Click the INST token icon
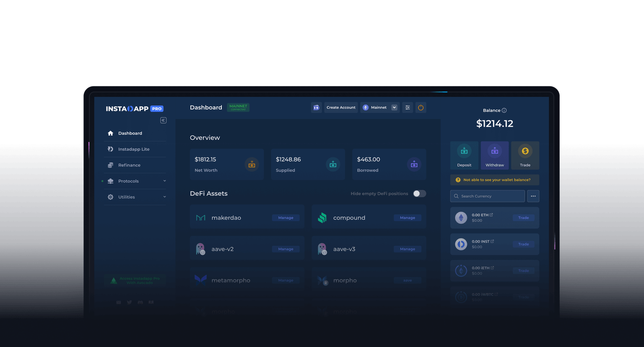Image resolution: width=644 pixels, height=347 pixels. [x=461, y=244]
